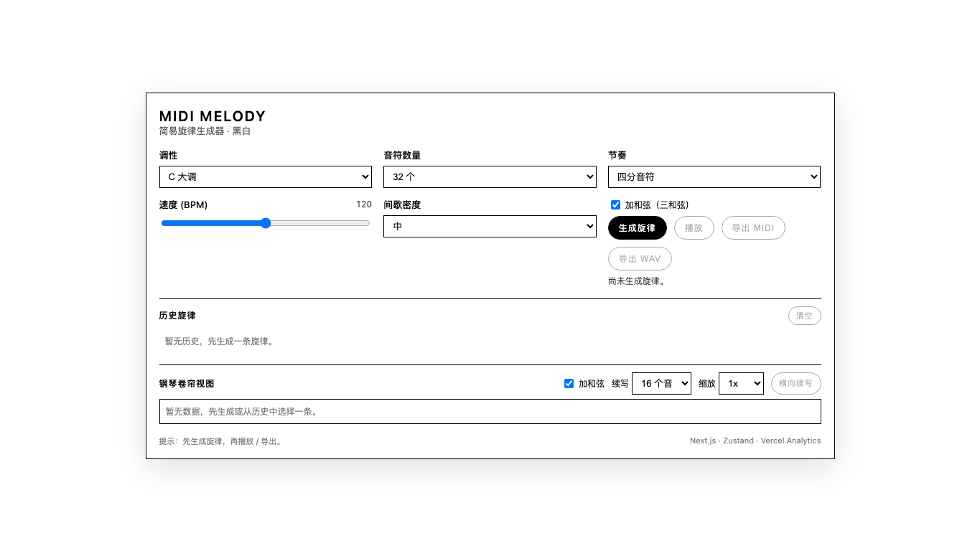
Task: Open the 续写 length dropdown showing 16 个音
Action: pyautogui.click(x=661, y=383)
